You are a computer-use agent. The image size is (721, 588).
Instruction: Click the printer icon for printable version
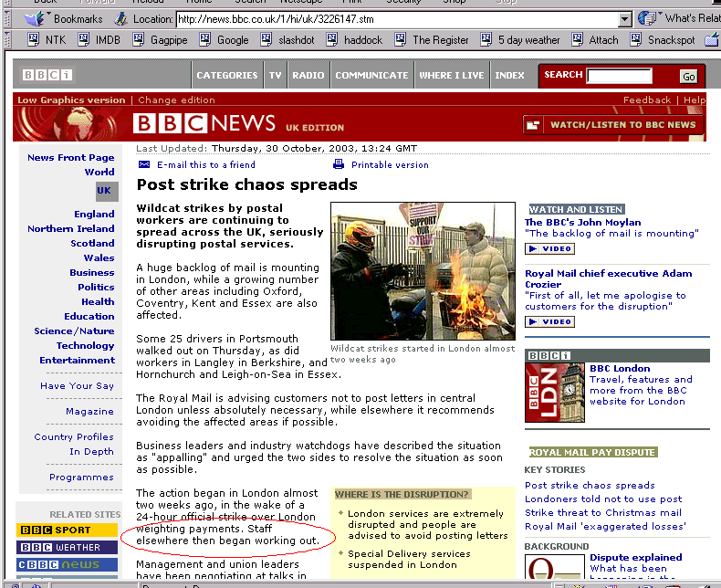[x=339, y=164]
